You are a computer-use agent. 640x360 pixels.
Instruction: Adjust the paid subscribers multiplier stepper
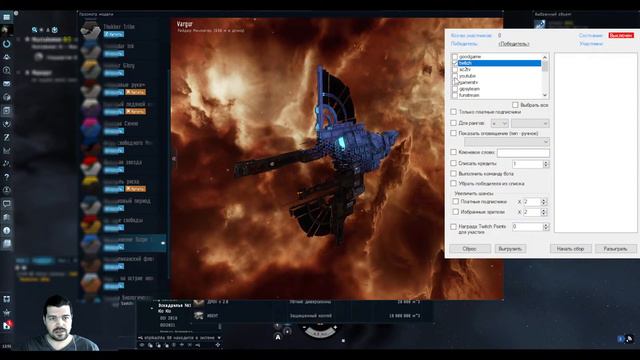pos(544,202)
